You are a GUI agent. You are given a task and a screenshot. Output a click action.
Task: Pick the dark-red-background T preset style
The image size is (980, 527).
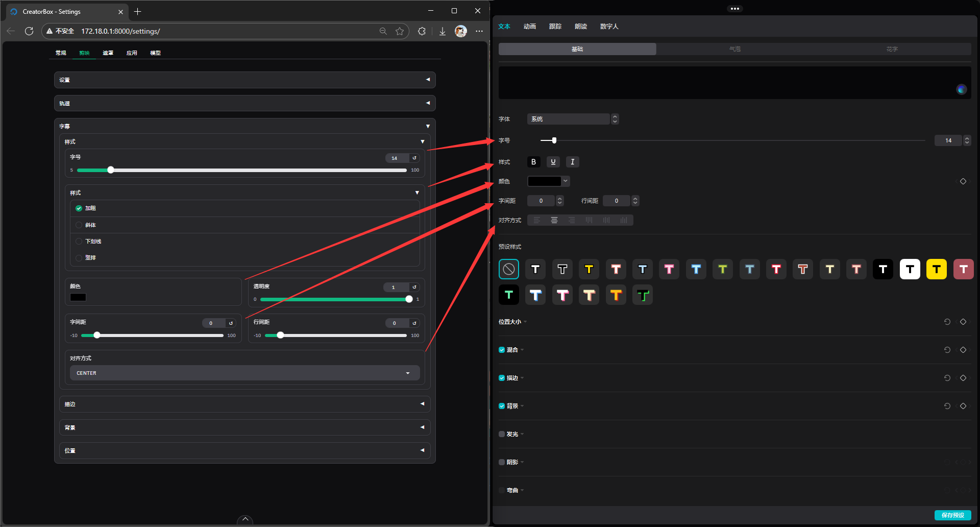pyautogui.click(x=964, y=269)
